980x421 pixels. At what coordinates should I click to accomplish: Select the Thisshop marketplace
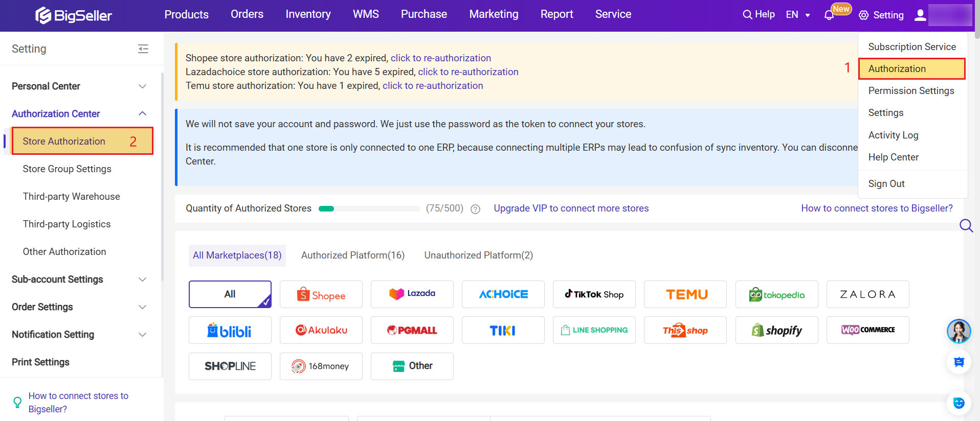685,330
